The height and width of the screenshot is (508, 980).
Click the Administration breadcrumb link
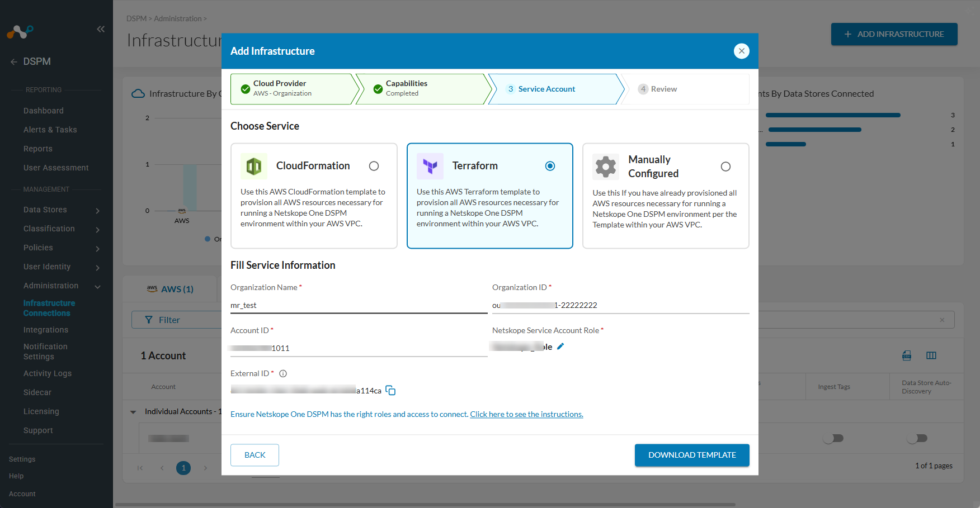[178, 18]
